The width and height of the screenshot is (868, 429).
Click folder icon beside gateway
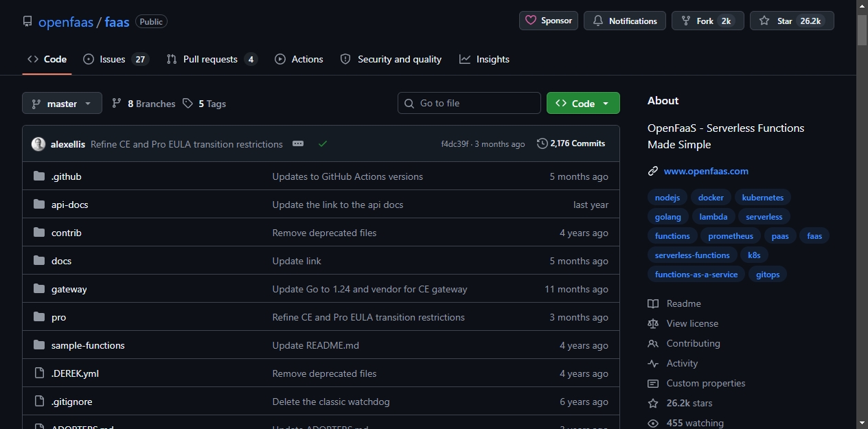tap(39, 289)
